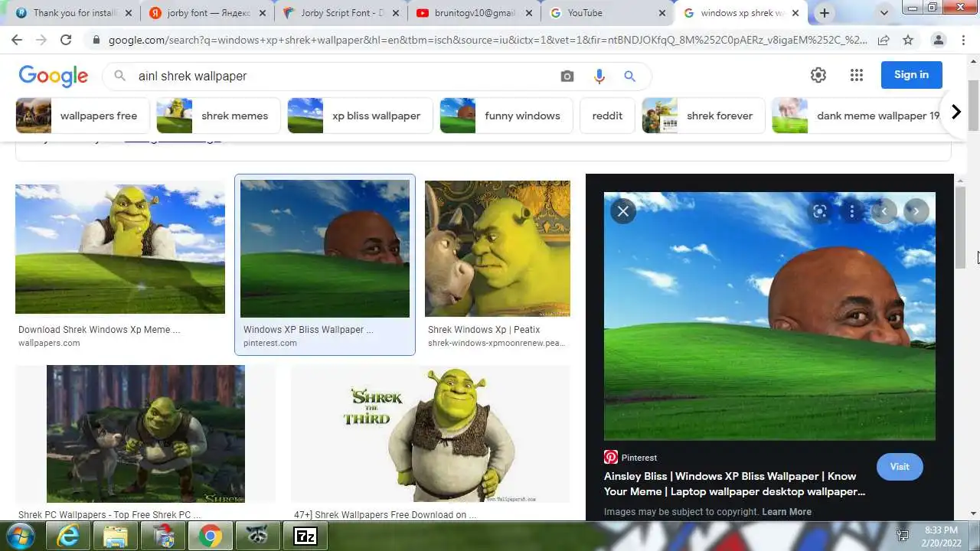The height and width of the screenshot is (551, 980).
Task: Go to previous image in preview
Action: click(884, 211)
